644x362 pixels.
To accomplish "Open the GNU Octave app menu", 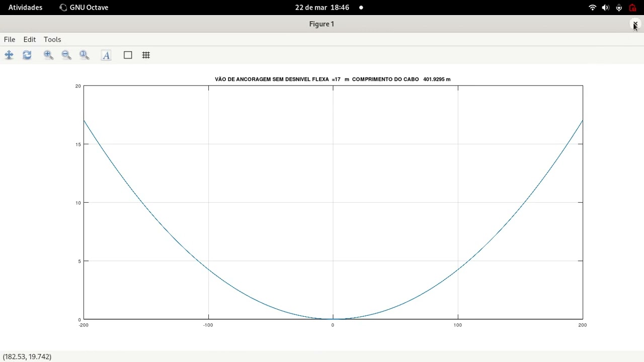I will [x=84, y=8].
